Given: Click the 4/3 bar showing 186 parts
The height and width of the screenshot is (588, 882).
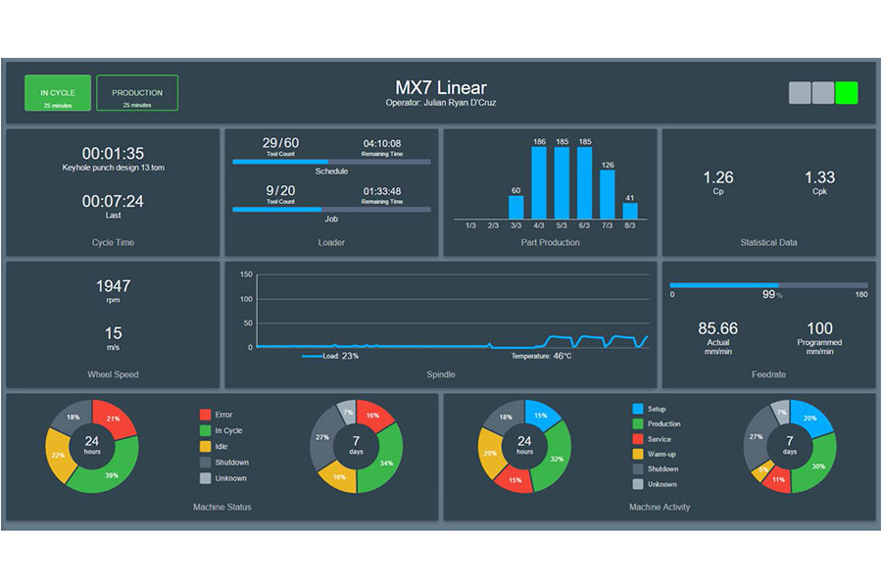Looking at the screenshot, I should point(539,183).
